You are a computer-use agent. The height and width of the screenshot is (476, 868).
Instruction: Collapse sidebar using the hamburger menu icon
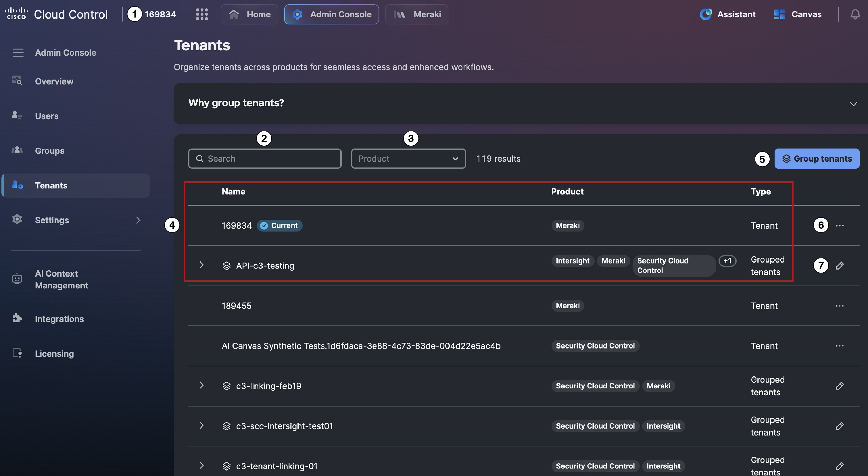coord(18,53)
